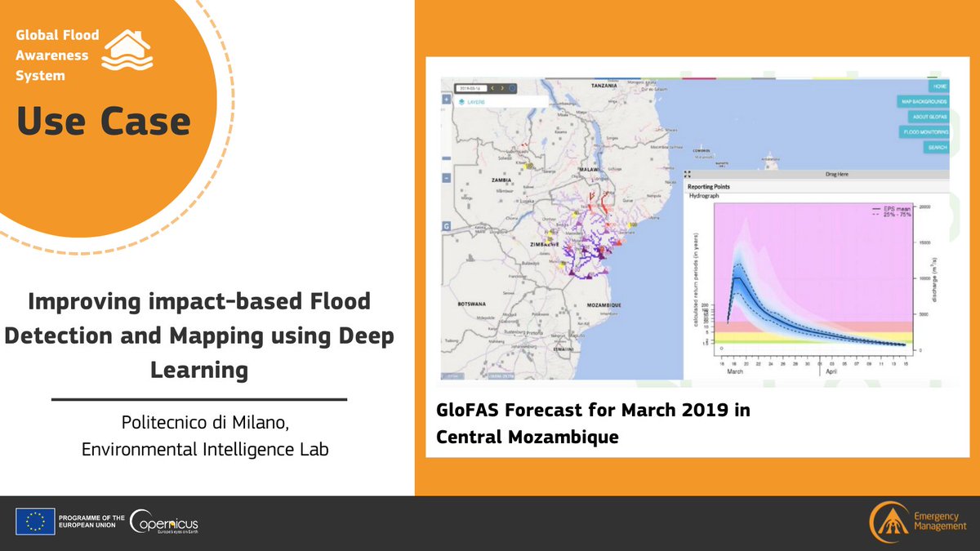
Task: Click the TANZANIA country label on map
Action: (x=604, y=84)
